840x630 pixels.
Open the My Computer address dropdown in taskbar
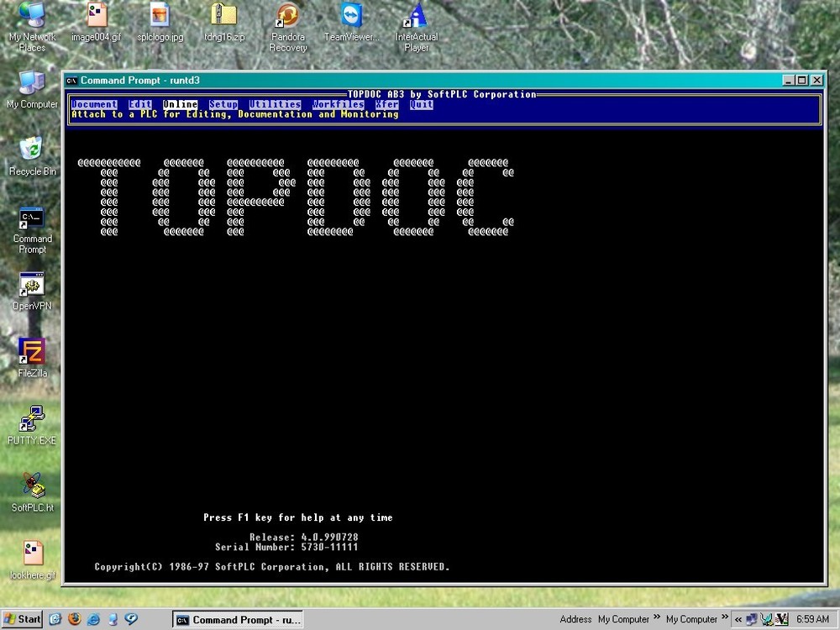point(622,619)
